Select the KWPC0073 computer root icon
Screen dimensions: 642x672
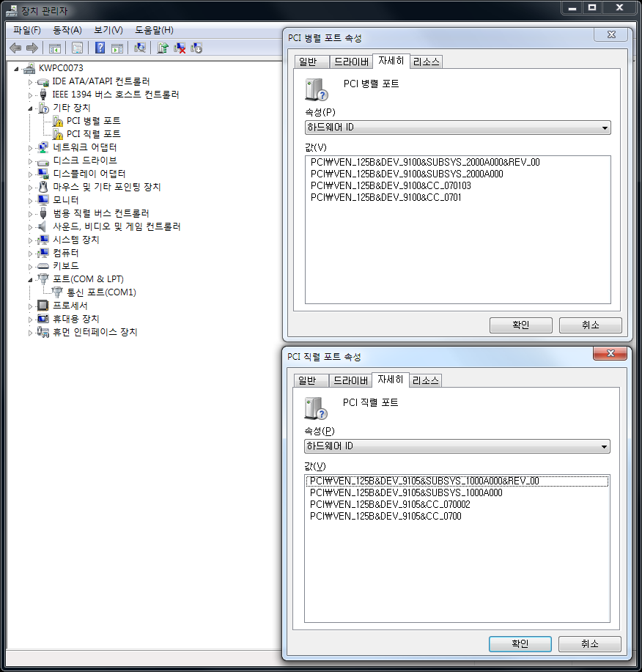point(29,68)
